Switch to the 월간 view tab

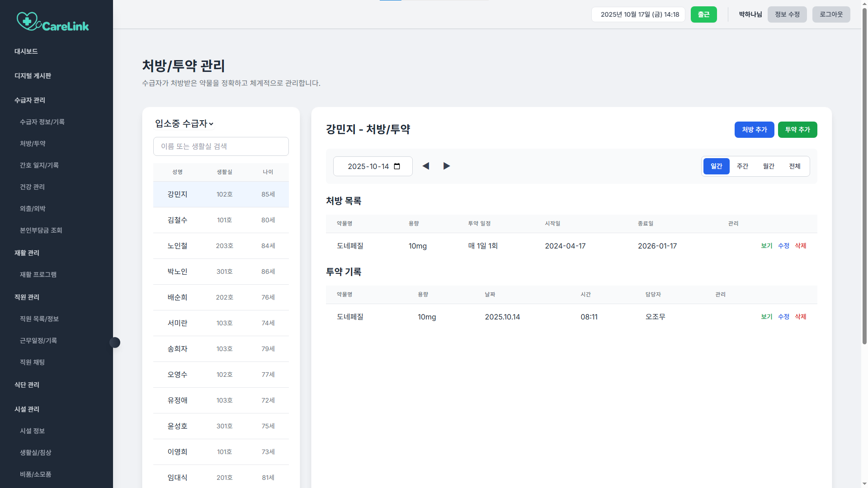pyautogui.click(x=769, y=166)
